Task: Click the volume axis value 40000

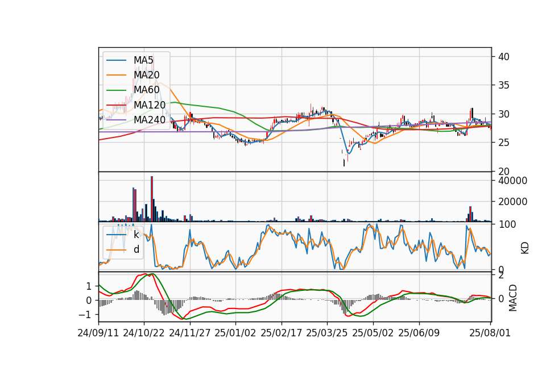Action: click(512, 181)
